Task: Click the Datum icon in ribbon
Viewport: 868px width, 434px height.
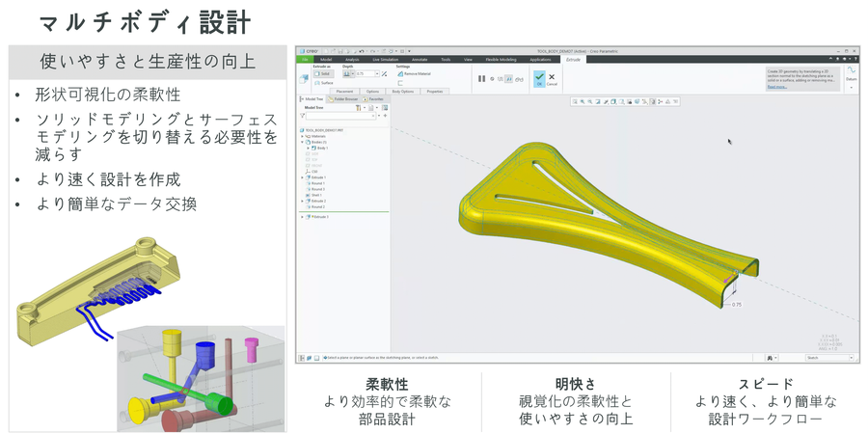Action: click(x=851, y=72)
